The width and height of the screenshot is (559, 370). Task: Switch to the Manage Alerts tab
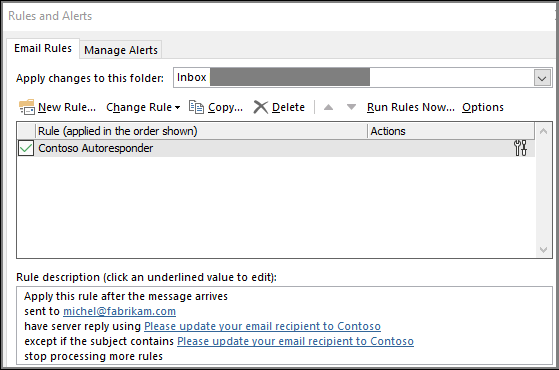click(x=121, y=50)
